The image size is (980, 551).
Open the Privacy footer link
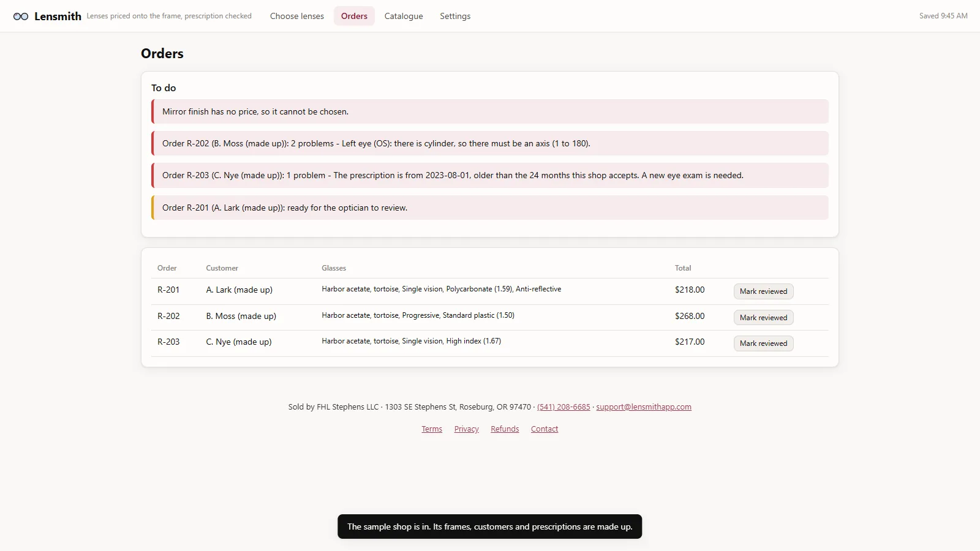pos(467,429)
